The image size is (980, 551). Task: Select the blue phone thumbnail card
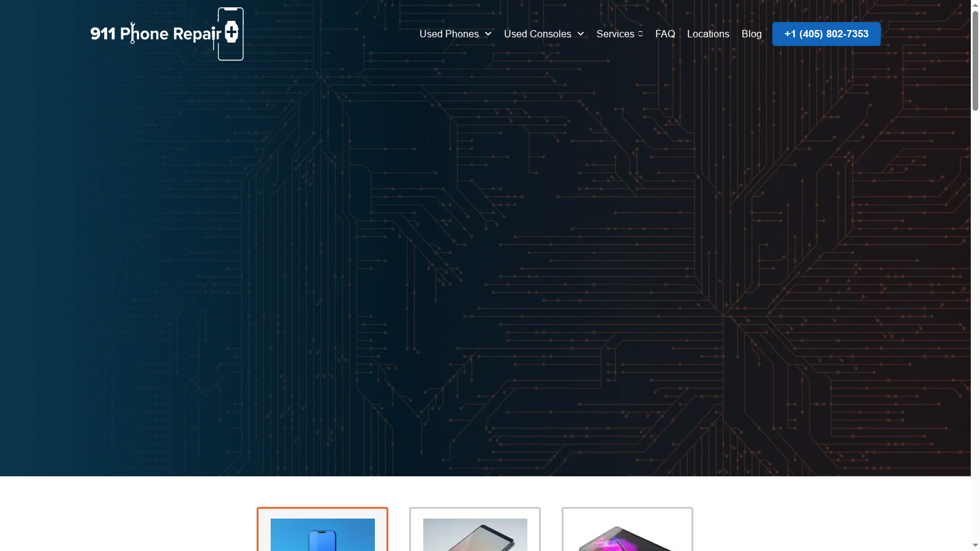(322, 530)
